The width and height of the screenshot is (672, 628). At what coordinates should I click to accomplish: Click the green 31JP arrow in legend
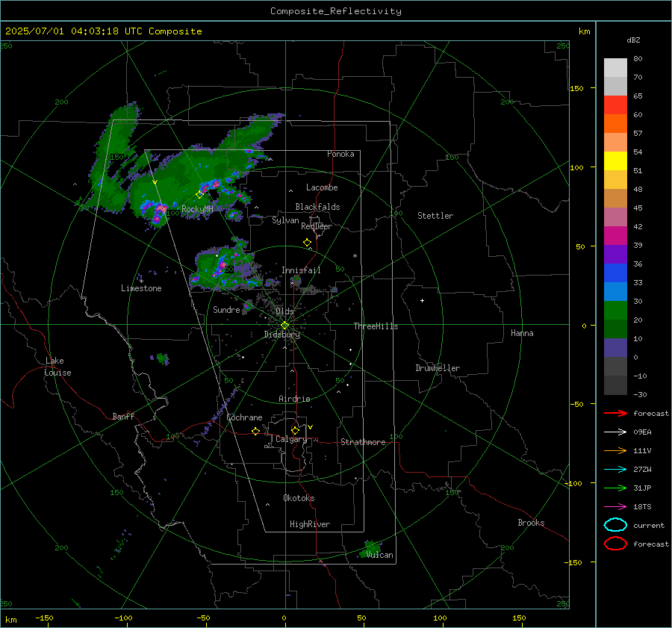[x=615, y=488]
